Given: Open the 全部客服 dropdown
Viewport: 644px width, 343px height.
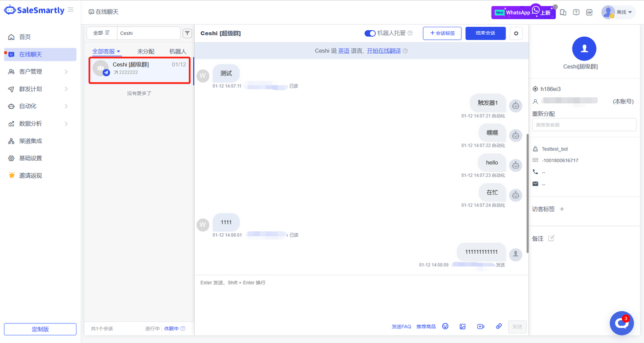Looking at the screenshot, I should point(106,51).
